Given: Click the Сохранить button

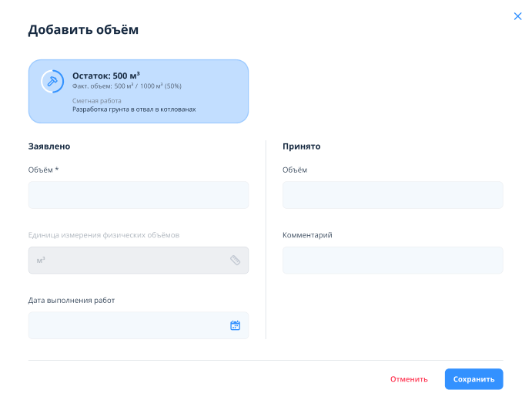Looking at the screenshot, I should click(473, 378).
